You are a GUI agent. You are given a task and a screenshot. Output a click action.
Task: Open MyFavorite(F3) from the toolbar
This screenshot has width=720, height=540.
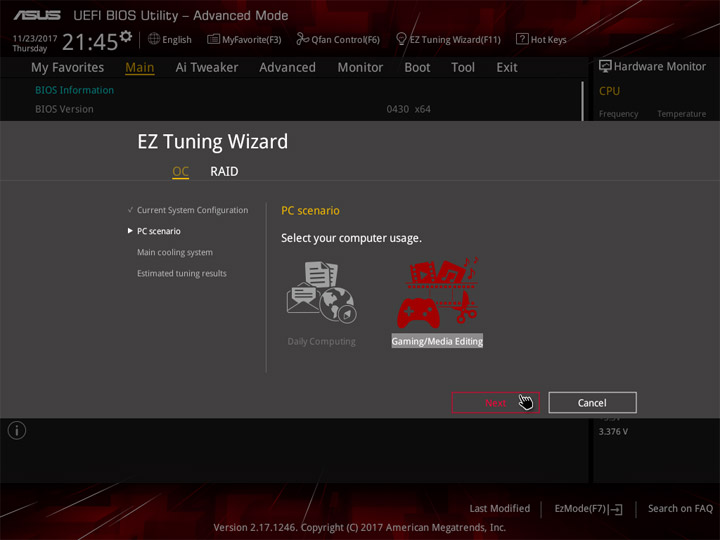244,39
